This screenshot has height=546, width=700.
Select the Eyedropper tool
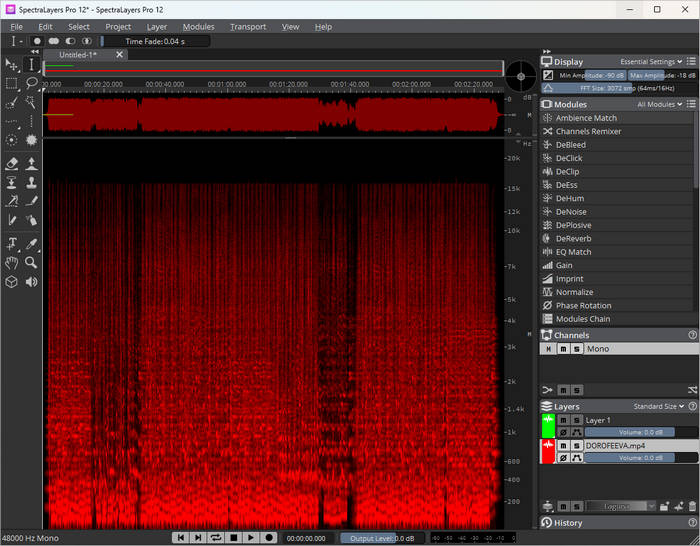pyautogui.click(x=31, y=243)
